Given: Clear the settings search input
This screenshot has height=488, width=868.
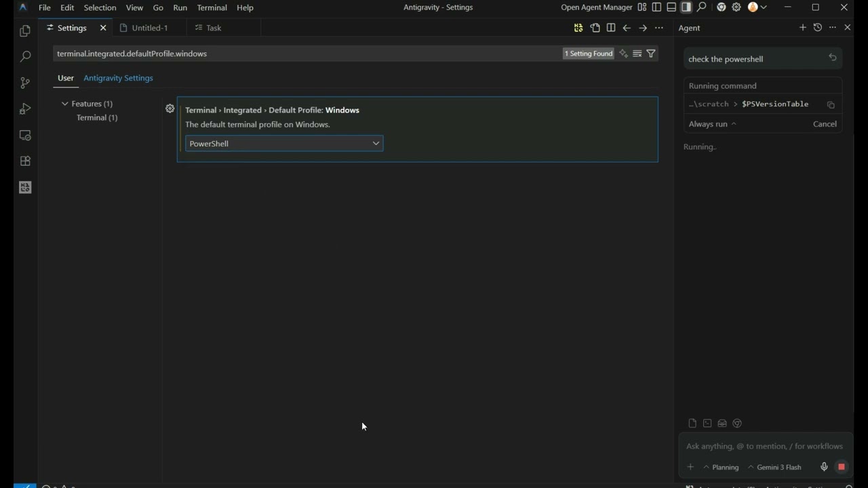Looking at the screenshot, I should 637,54.
